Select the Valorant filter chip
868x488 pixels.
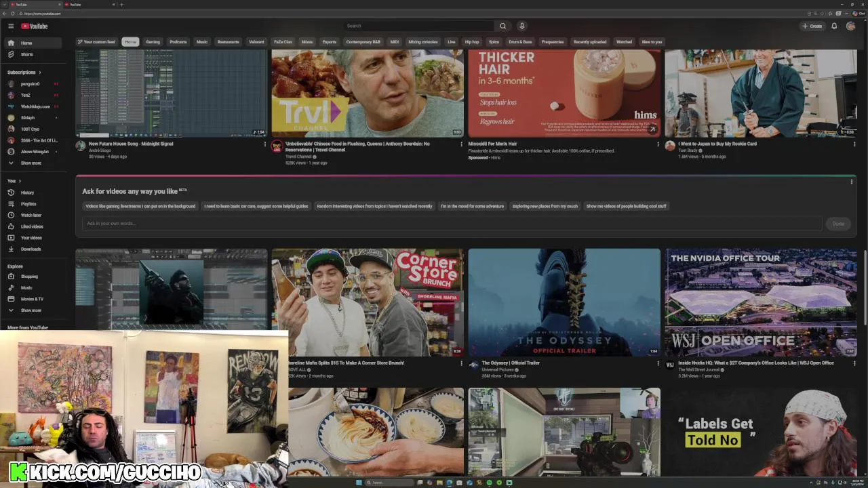point(256,42)
